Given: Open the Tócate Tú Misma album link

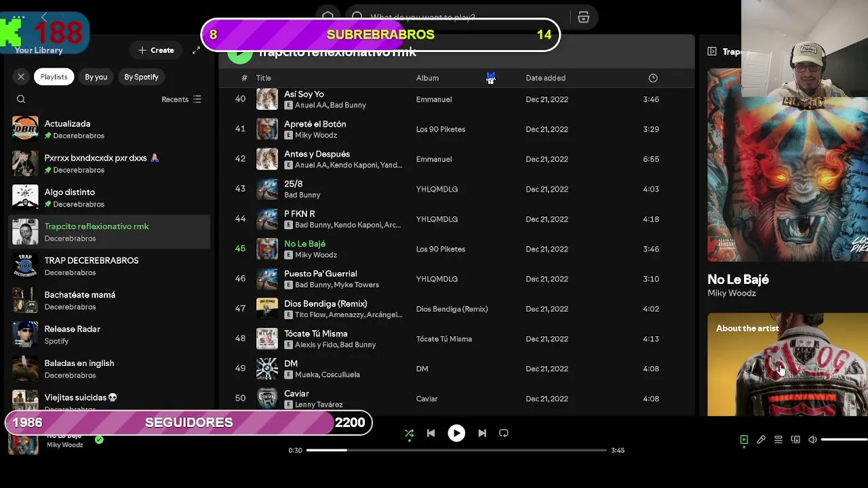Looking at the screenshot, I should coord(443,339).
